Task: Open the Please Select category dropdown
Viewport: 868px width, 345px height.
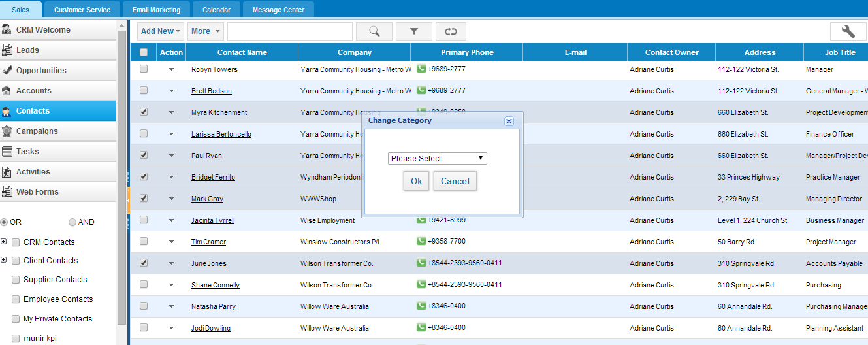Action: (x=438, y=158)
